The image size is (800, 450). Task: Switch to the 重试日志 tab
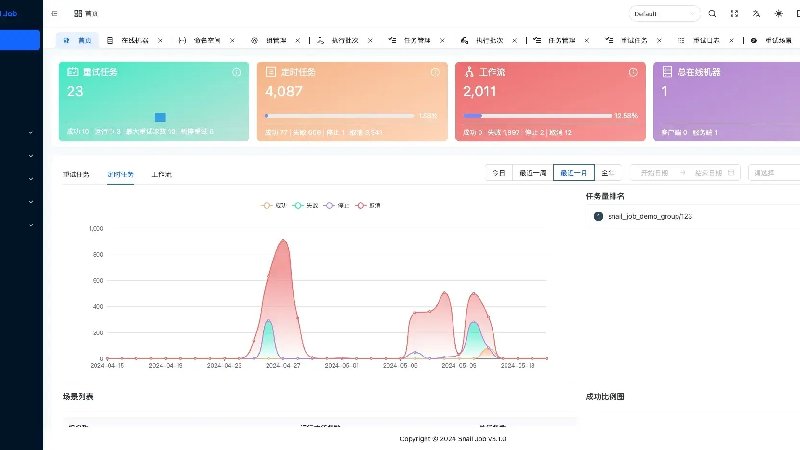(706, 40)
